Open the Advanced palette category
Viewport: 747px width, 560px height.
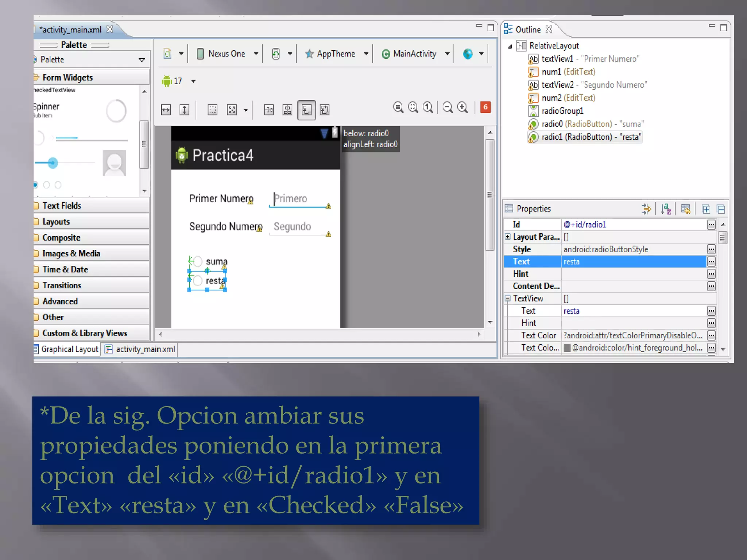[x=91, y=301]
